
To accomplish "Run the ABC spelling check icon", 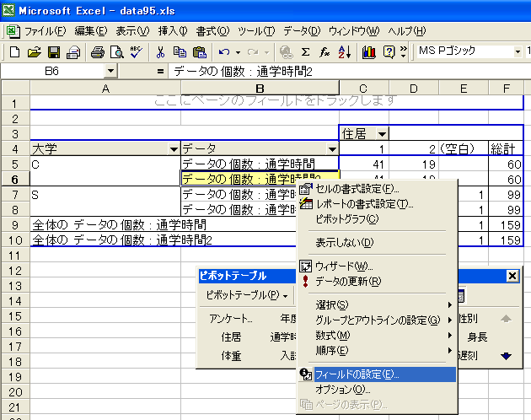I will click(x=137, y=52).
